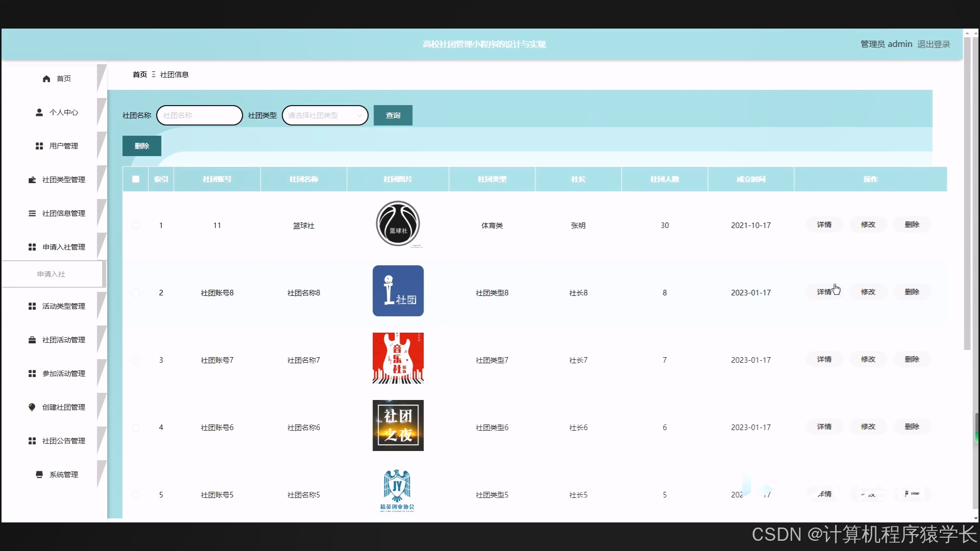Screen dimensions: 980x551
Task: Open the 首页 menu item
Action: pos(54,79)
